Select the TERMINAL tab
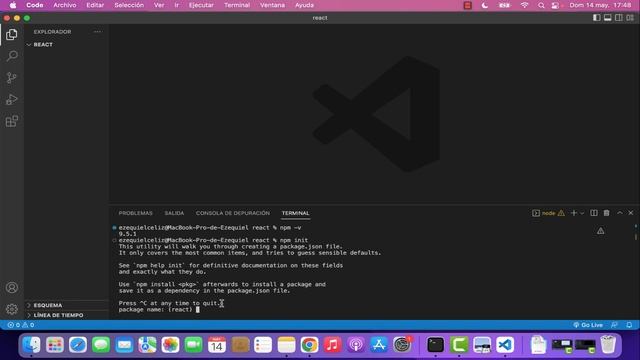Image resolution: width=640 pixels, height=360 pixels. coord(296,213)
